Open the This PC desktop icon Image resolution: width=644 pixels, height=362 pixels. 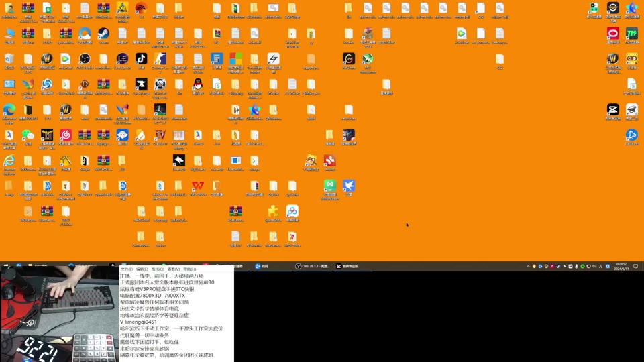[9, 34]
